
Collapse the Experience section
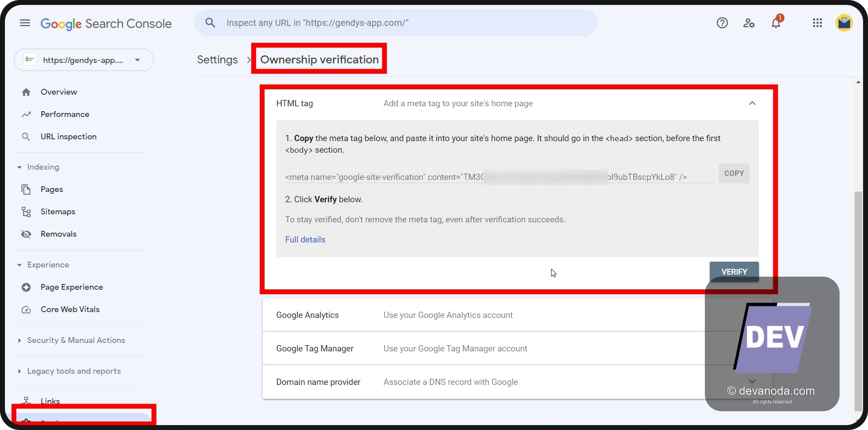click(19, 265)
